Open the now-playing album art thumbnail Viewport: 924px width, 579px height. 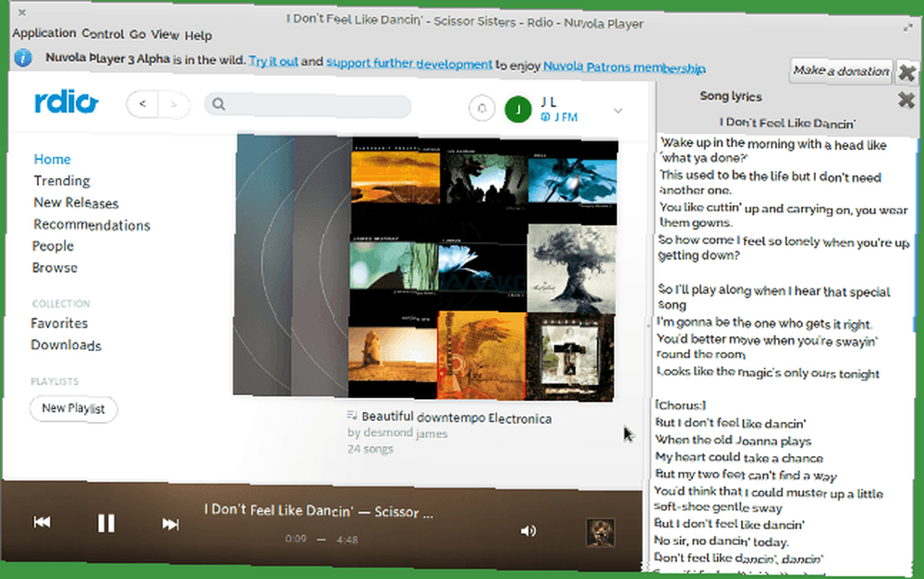(x=601, y=533)
